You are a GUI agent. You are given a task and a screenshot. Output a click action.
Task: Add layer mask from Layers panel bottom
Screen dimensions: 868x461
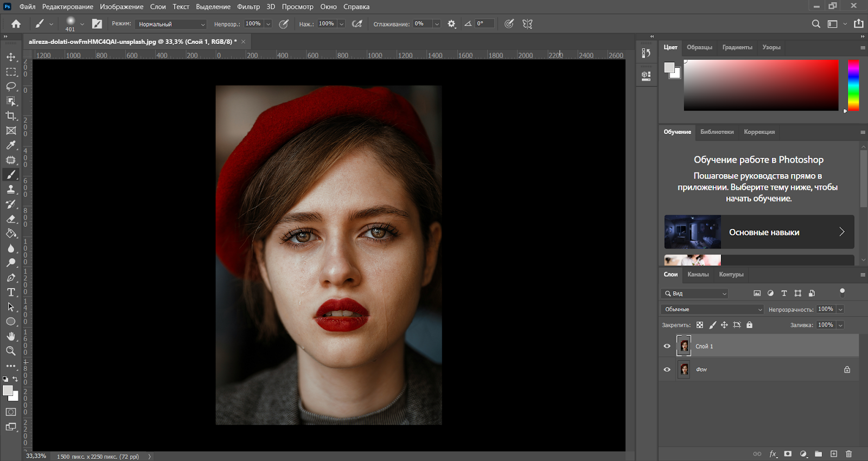[x=788, y=454]
